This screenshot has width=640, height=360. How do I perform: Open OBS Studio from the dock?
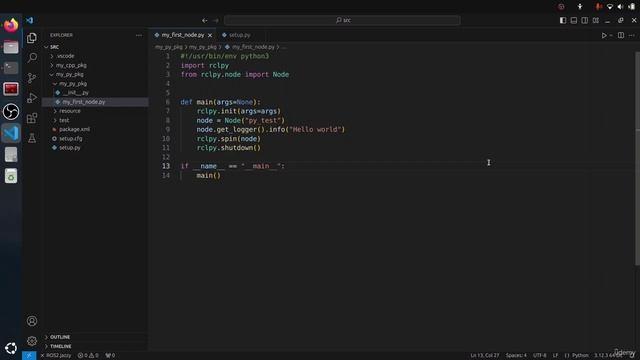tap(11, 111)
